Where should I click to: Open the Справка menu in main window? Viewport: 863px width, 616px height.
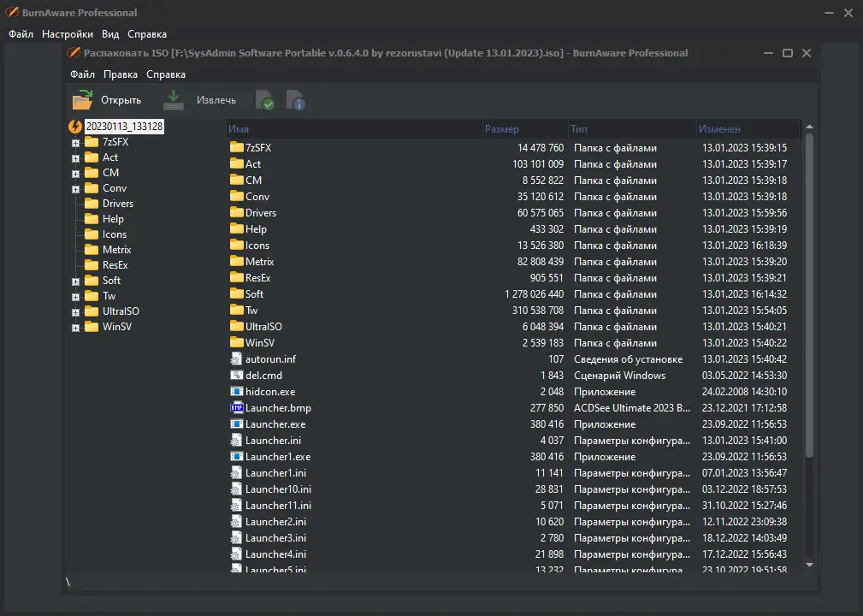coord(147,34)
